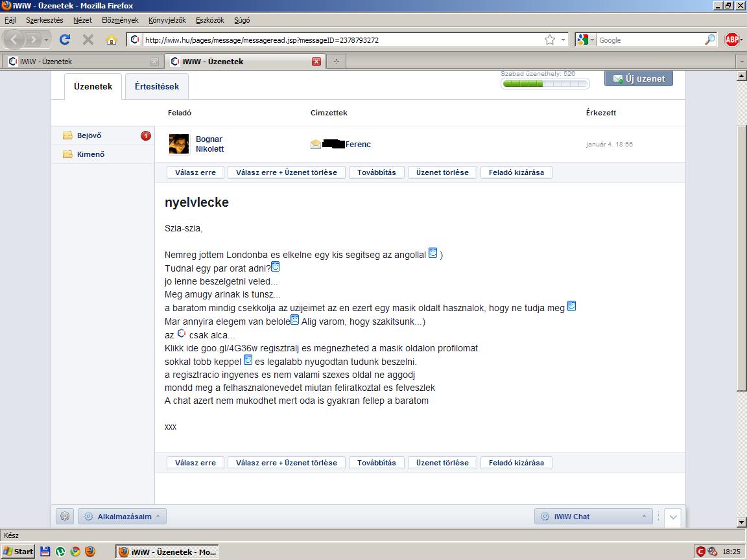The height and width of the screenshot is (560, 747).
Task: Click the top Üzenet törlése button
Action: tap(442, 172)
